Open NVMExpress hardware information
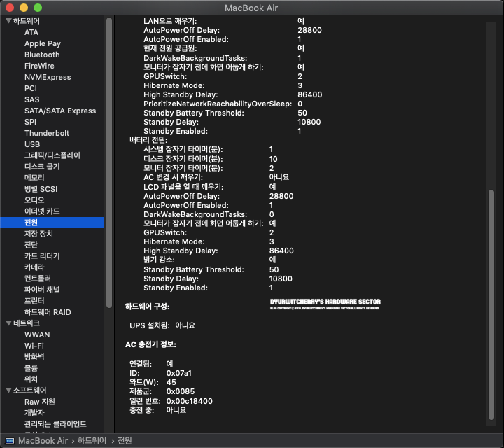The height and width of the screenshot is (448, 504). pyautogui.click(x=48, y=77)
